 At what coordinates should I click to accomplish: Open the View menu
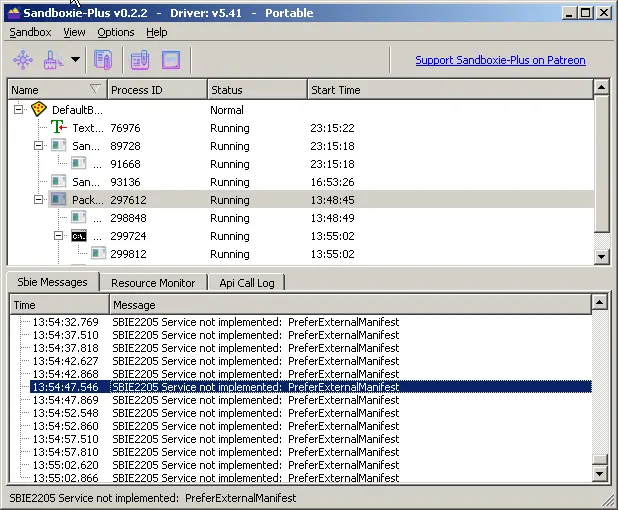74,32
